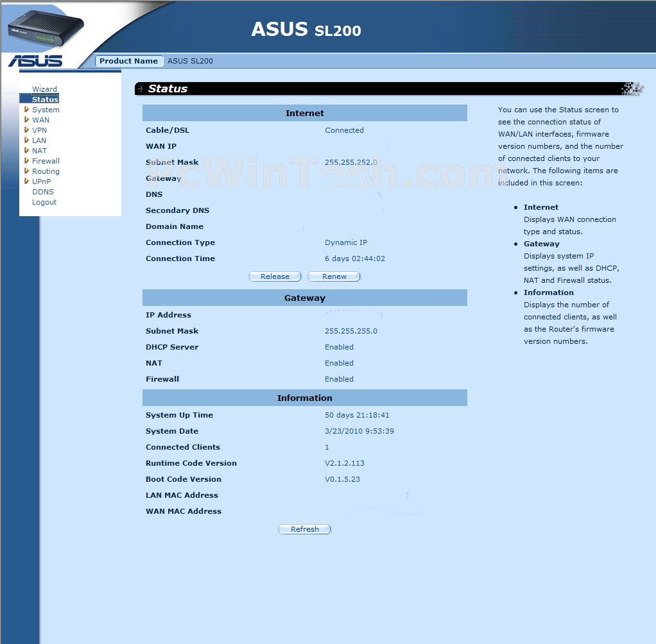The height and width of the screenshot is (644, 656).
Task: Click the 'LAN MAC Address' label
Action: (x=182, y=495)
